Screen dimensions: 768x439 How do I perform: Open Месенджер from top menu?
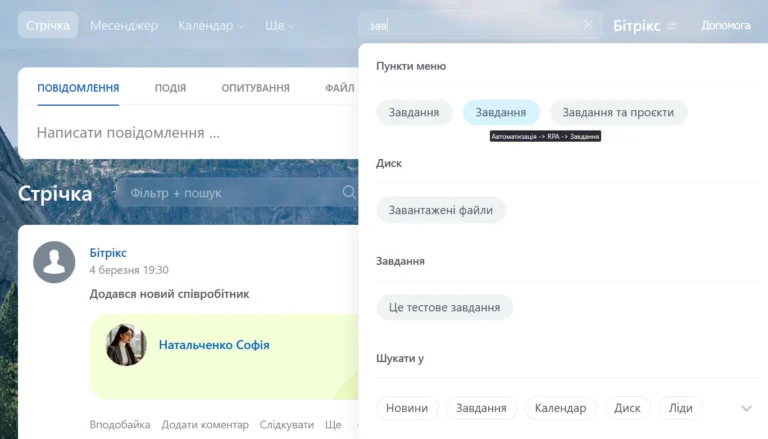point(124,25)
